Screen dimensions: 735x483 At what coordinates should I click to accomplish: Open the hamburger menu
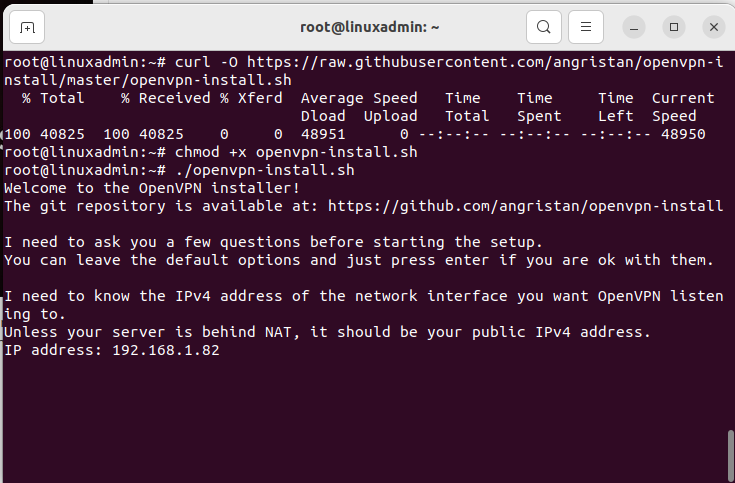585,27
